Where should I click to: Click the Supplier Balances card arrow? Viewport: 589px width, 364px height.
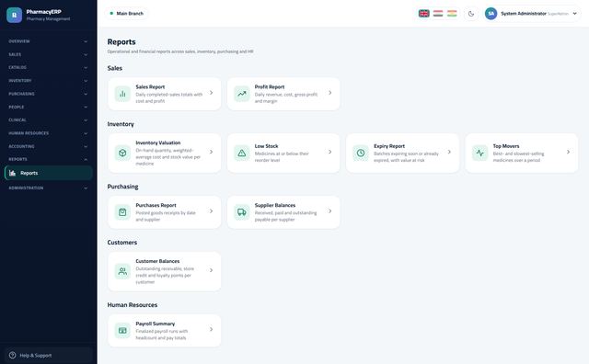pyautogui.click(x=329, y=211)
